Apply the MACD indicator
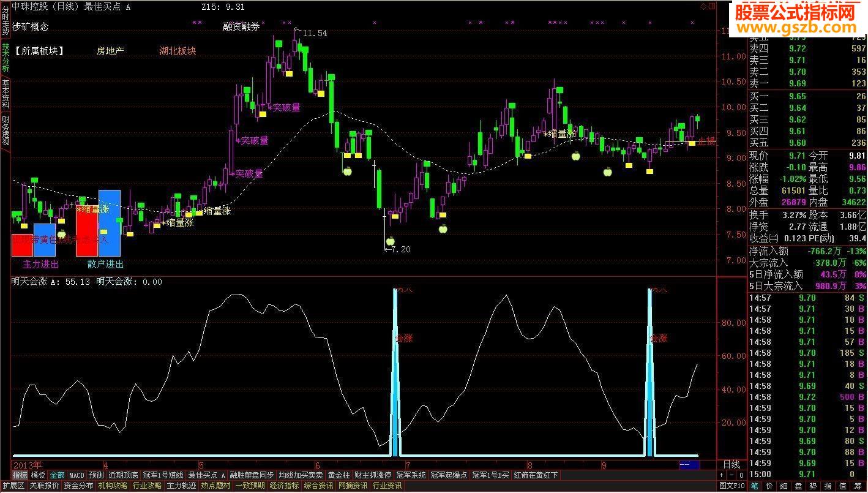Viewport: 868px width, 493px height. (x=77, y=475)
